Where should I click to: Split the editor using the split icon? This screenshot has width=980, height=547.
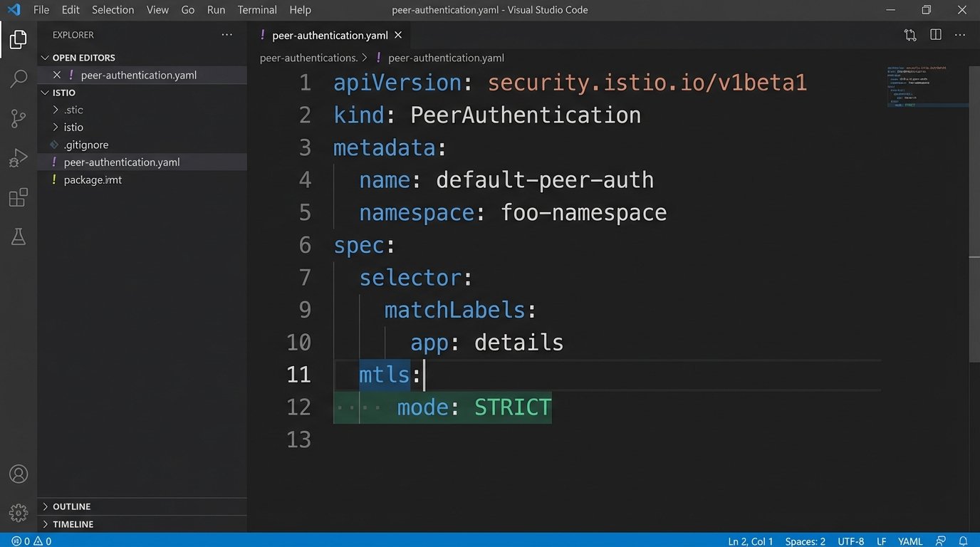pyautogui.click(x=935, y=34)
